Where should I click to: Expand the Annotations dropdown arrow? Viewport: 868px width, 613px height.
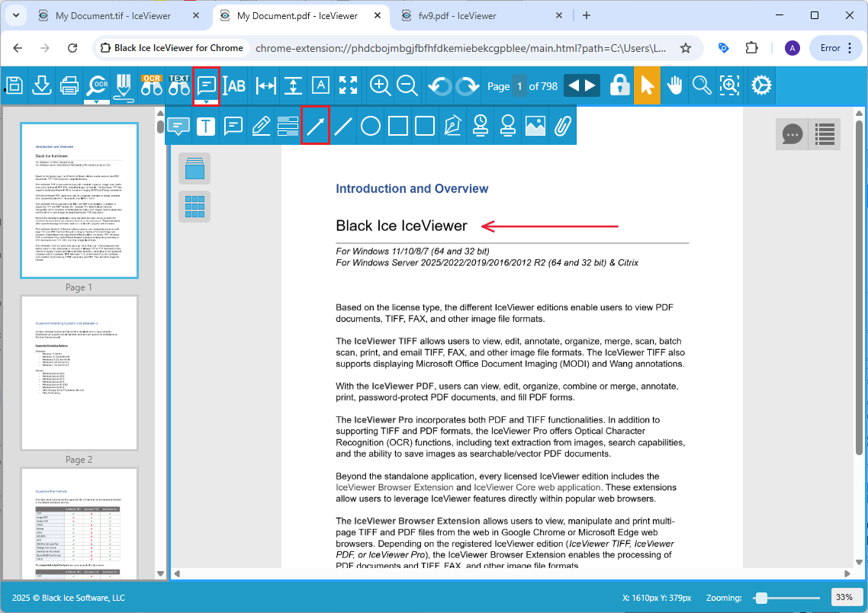206,102
